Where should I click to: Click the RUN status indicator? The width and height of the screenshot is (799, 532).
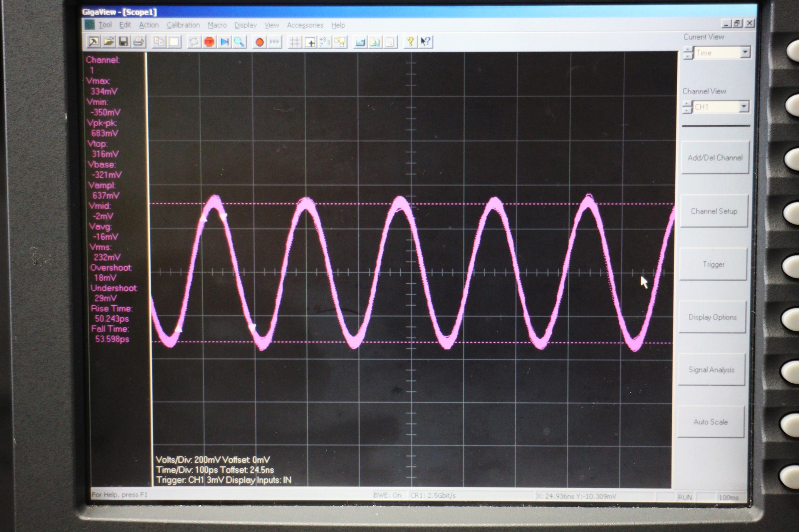pos(685,497)
